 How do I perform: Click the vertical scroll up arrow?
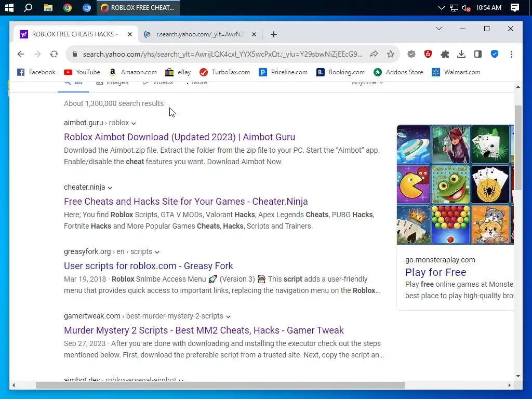518,87
